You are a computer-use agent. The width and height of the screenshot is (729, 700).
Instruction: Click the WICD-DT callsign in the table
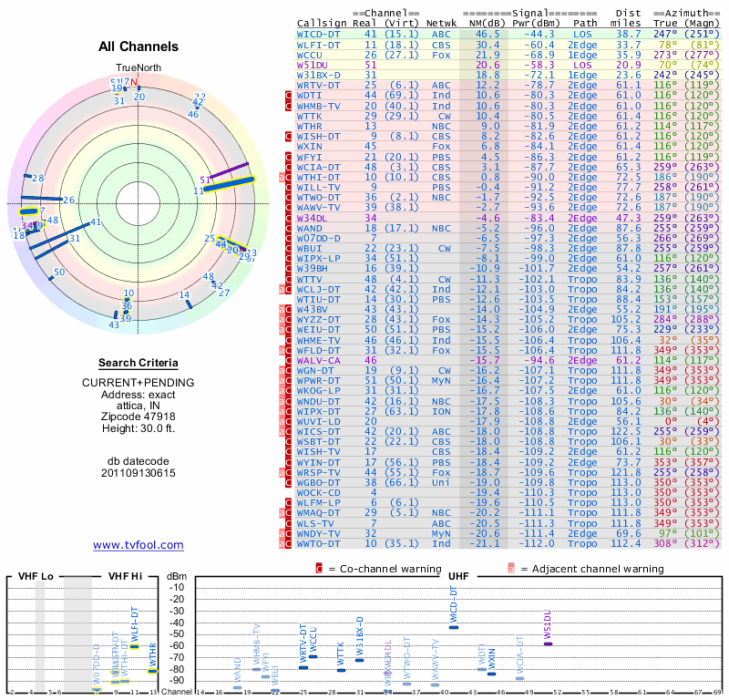[x=318, y=35]
